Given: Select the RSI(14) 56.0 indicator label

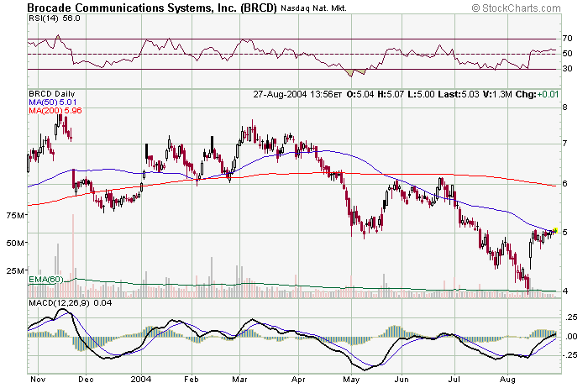Looking at the screenshot, I should tap(55, 18).
